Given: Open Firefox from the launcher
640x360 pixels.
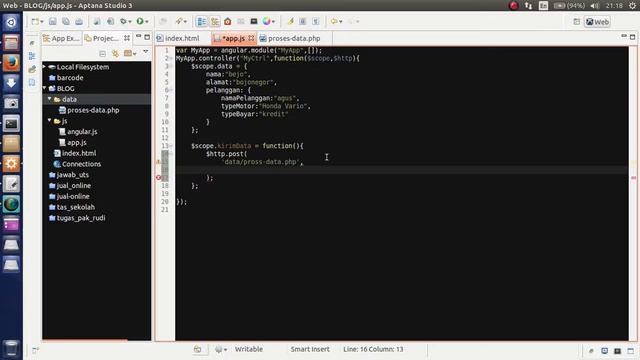Looking at the screenshot, I should [x=11, y=63].
